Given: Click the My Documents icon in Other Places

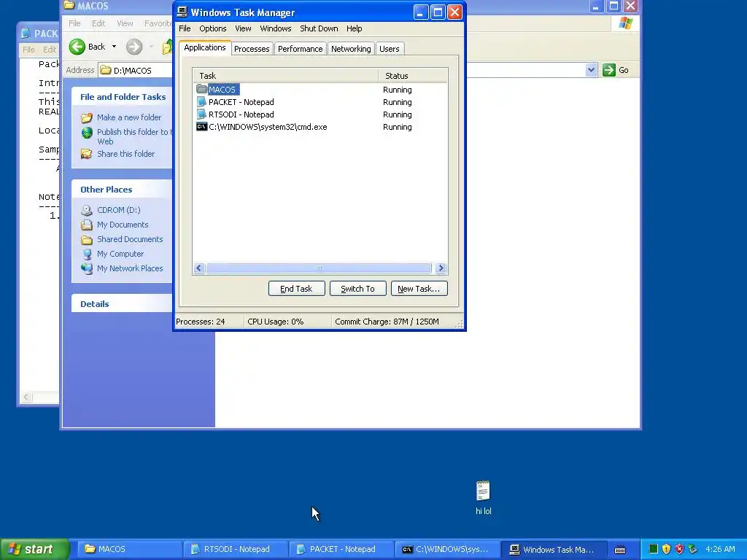Looking at the screenshot, I should pos(86,225).
